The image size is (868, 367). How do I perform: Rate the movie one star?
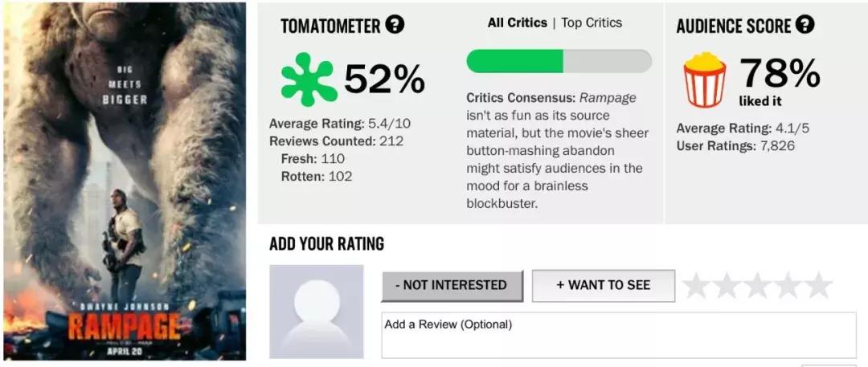[696, 285]
